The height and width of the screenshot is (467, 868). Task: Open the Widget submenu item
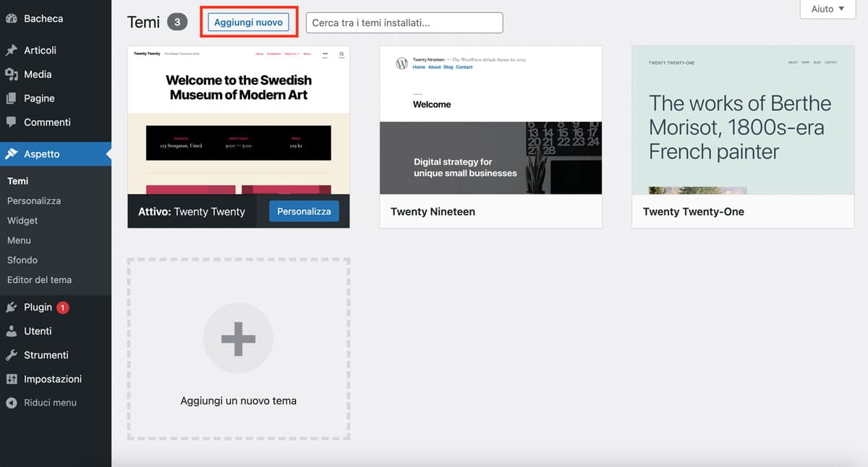(x=22, y=221)
